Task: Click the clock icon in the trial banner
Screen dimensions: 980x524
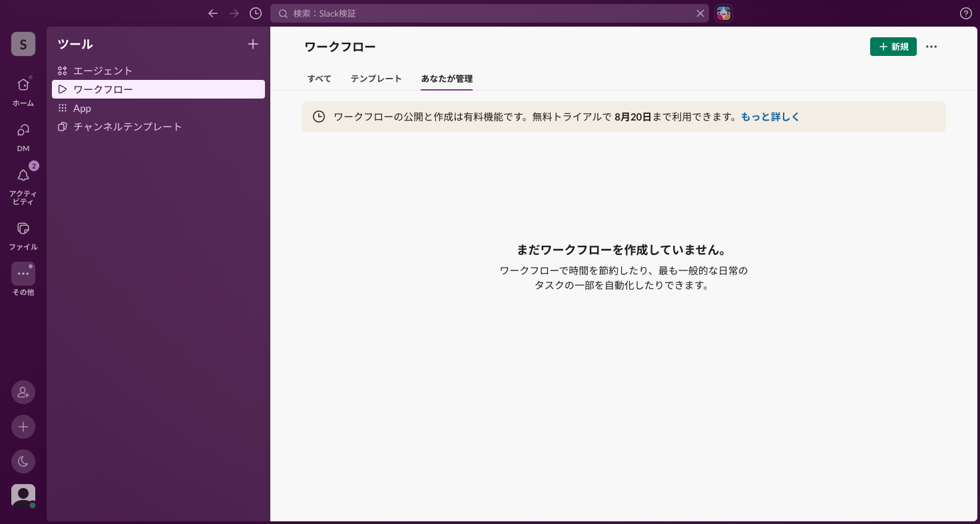Action: 319,117
